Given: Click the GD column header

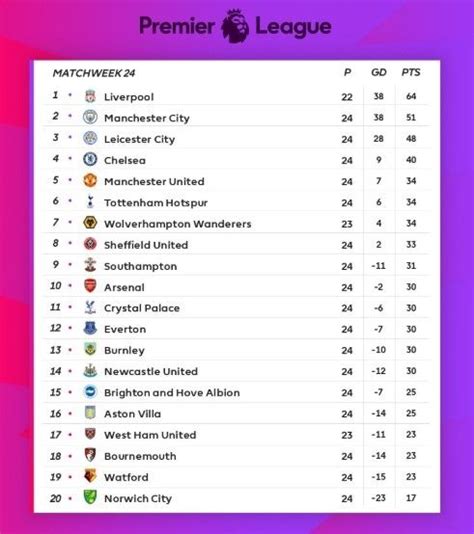Looking at the screenshot, I should [x=379, y=72].
